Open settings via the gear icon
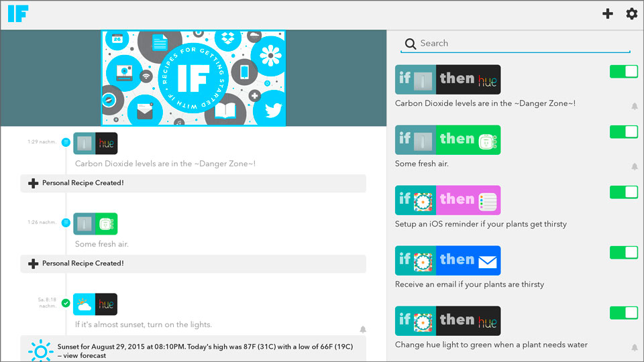The height and width of the screenshot is (362, 644). (x=631, y=13)
